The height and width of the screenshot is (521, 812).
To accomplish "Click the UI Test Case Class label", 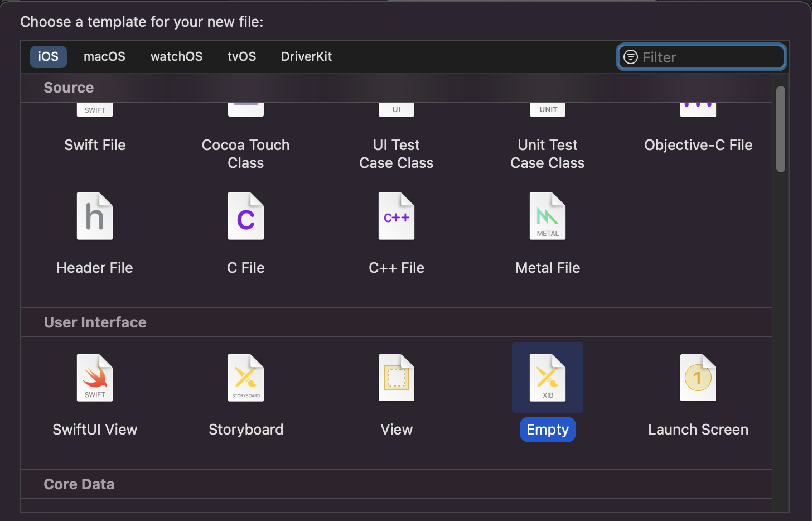I will coord(397,154).
